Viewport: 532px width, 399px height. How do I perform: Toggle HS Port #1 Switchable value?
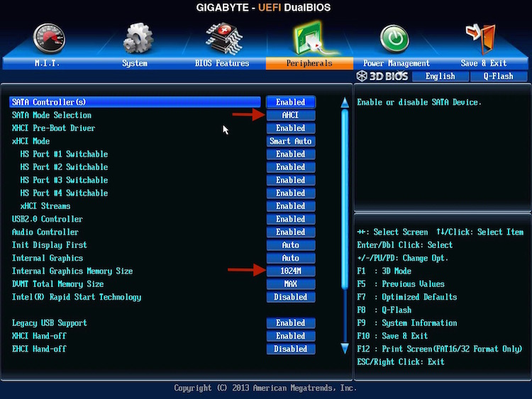point(291,154)
